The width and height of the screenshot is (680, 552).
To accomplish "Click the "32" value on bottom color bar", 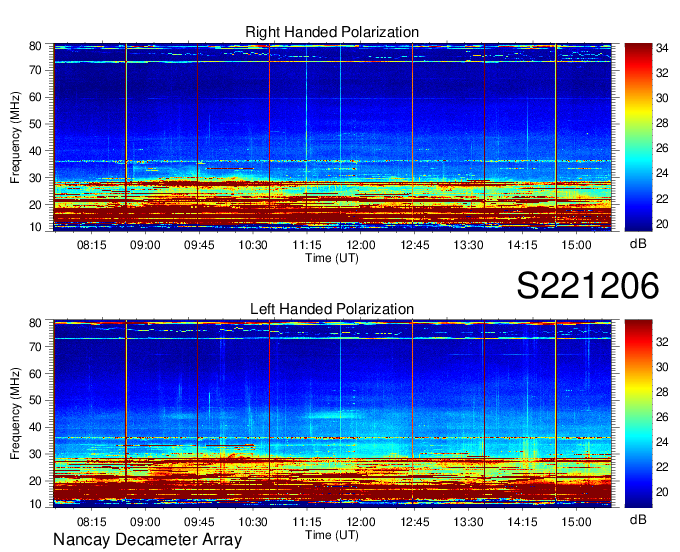I will pos(662,342).
